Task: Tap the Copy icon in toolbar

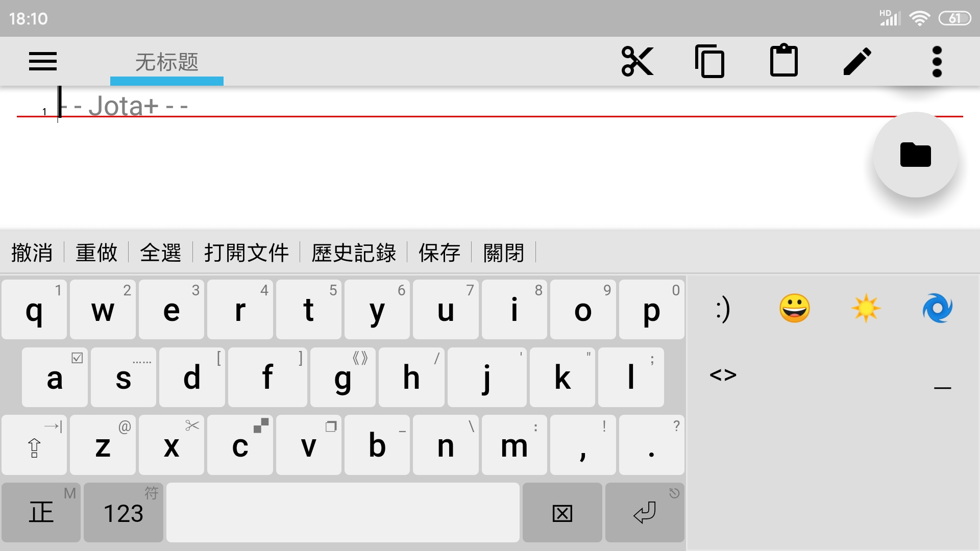Action: point(709,61)
